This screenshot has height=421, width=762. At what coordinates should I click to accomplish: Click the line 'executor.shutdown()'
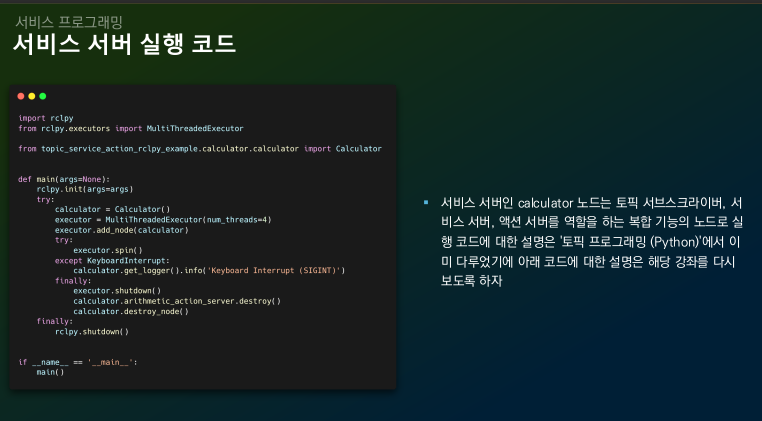click(117, 291)
